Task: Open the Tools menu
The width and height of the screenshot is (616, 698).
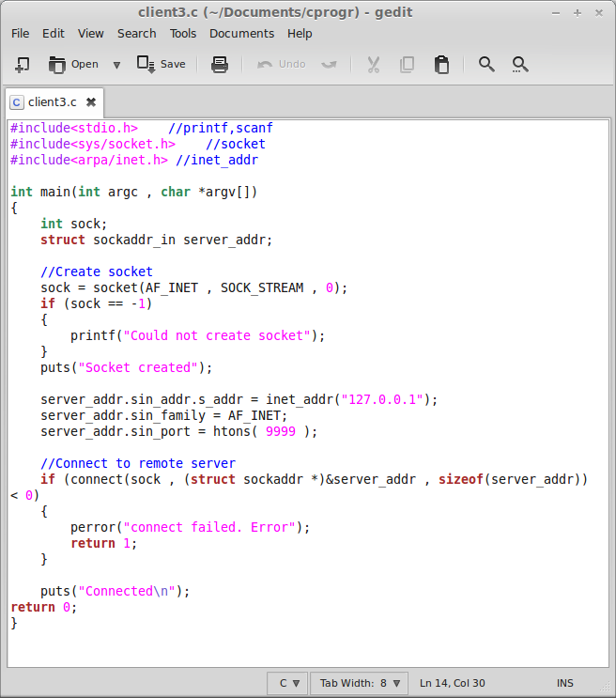Action: 183,34
